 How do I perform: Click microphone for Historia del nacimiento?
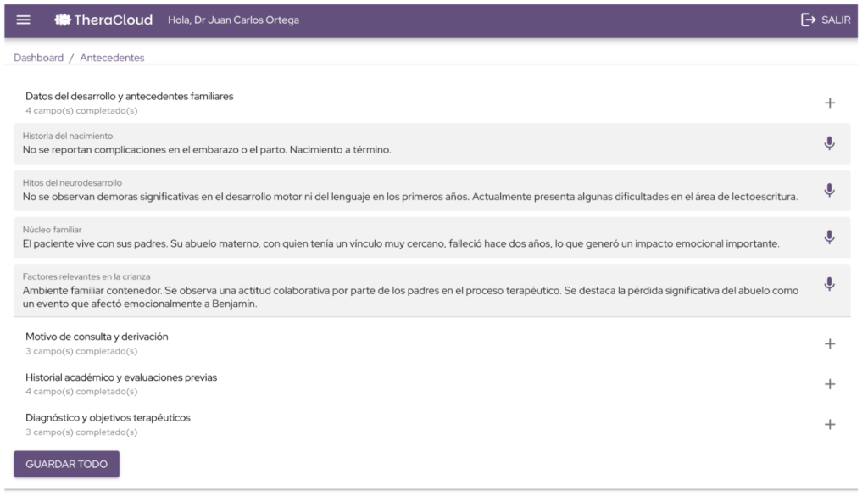[x=829, y=143]
